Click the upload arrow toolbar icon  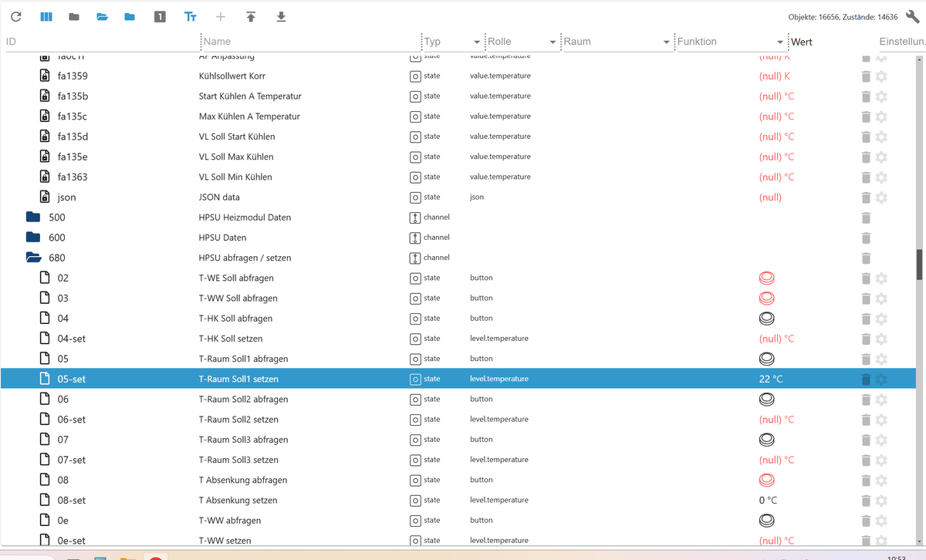pos(251,17)
